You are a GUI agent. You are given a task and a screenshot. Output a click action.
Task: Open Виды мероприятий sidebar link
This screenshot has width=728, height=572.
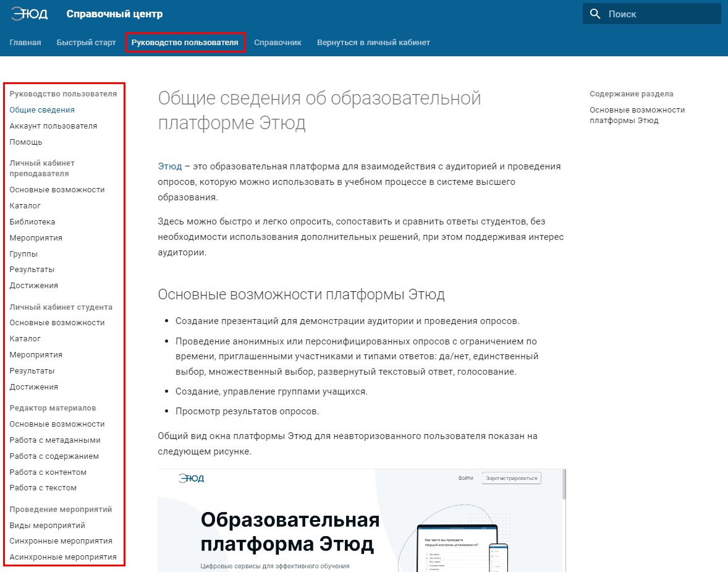pos(47,525)
